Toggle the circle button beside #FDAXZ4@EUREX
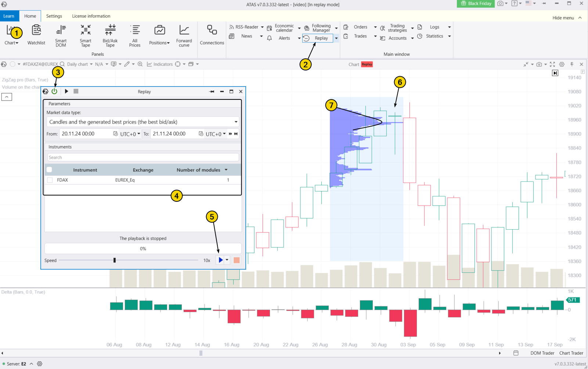 (x=12, y=64)
